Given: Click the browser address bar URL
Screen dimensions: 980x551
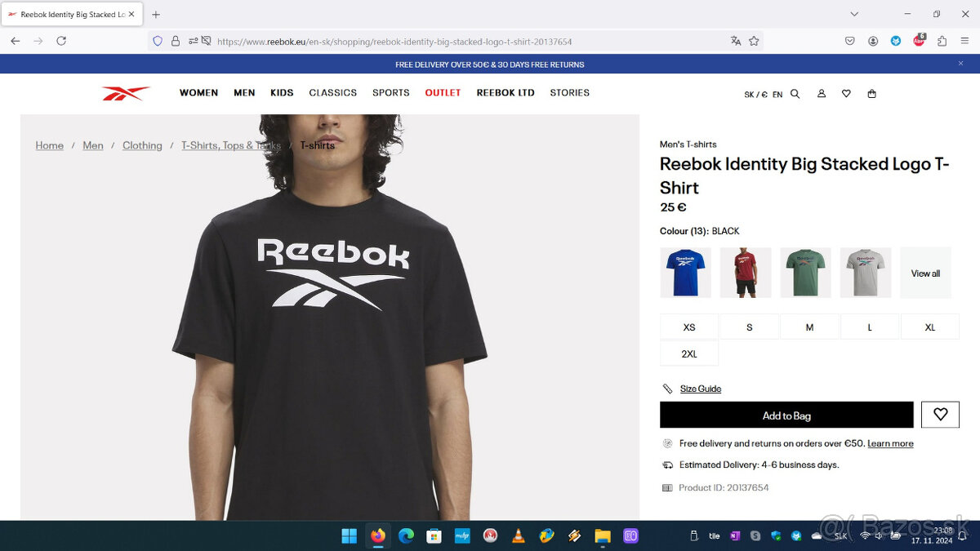Looking at the screenshot, I should coord(394,41).
